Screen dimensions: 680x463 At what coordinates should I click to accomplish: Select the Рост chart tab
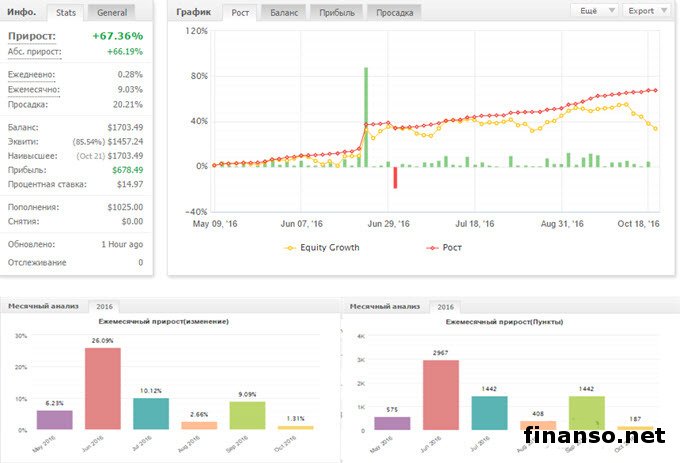pos(240,12)
